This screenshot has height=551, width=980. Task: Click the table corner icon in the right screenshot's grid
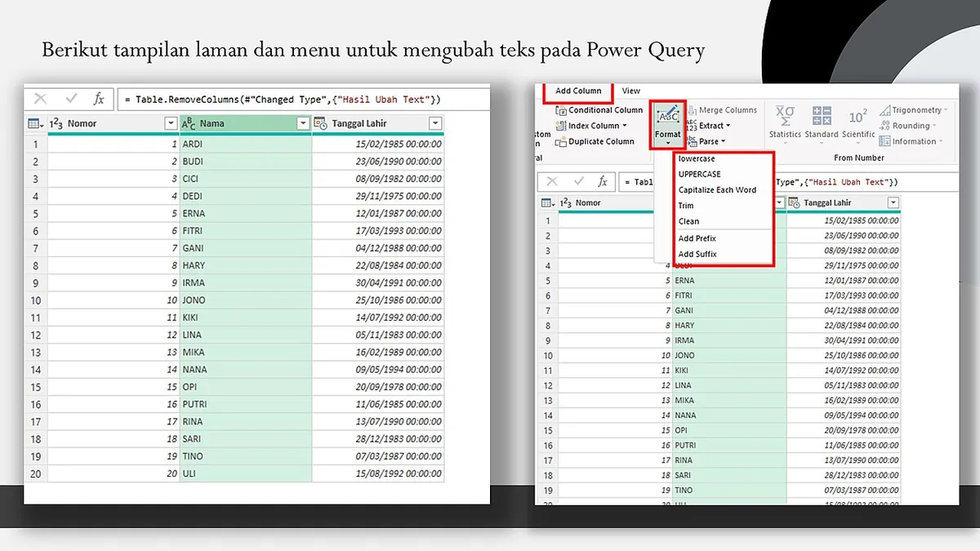pos(550,202)
